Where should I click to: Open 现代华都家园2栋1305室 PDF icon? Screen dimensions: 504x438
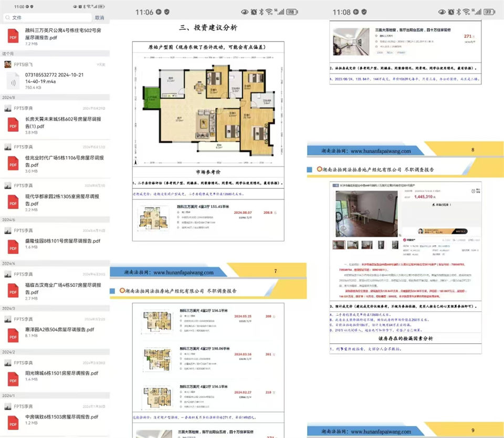[x=13, y=202]
